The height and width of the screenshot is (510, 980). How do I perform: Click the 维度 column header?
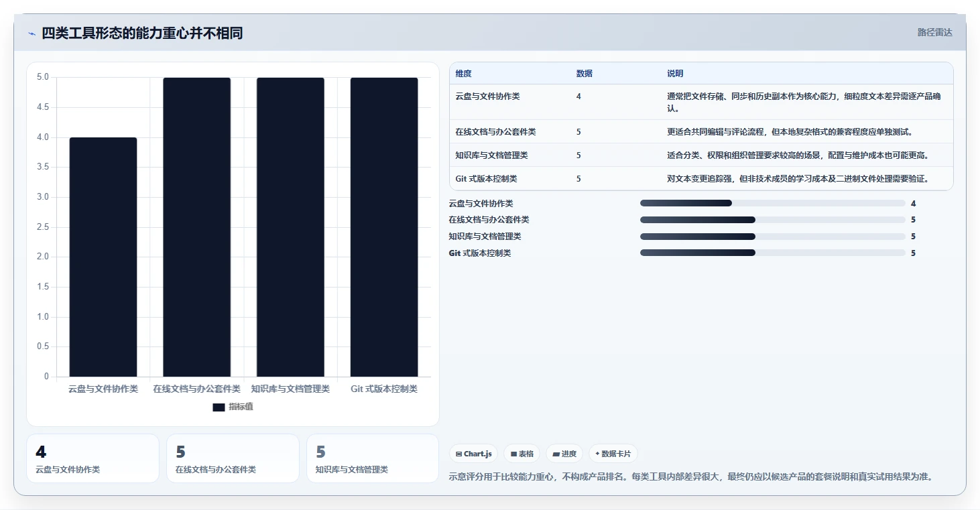463,74
